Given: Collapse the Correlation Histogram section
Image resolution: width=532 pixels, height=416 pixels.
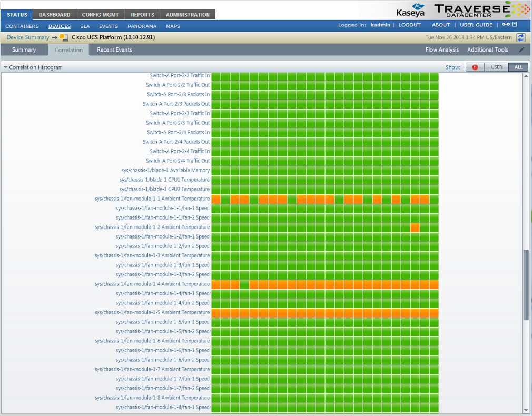Looking at the screenshot, I should point(5,67).
